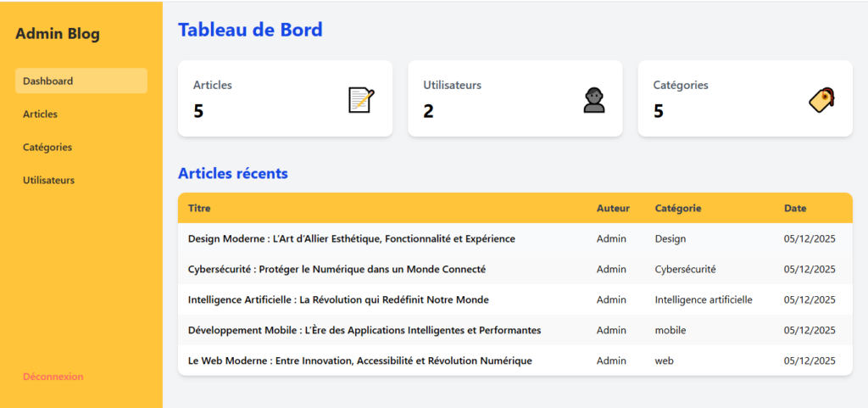
Task: Click the Design category cell
Action: click(x=670, y=238)
